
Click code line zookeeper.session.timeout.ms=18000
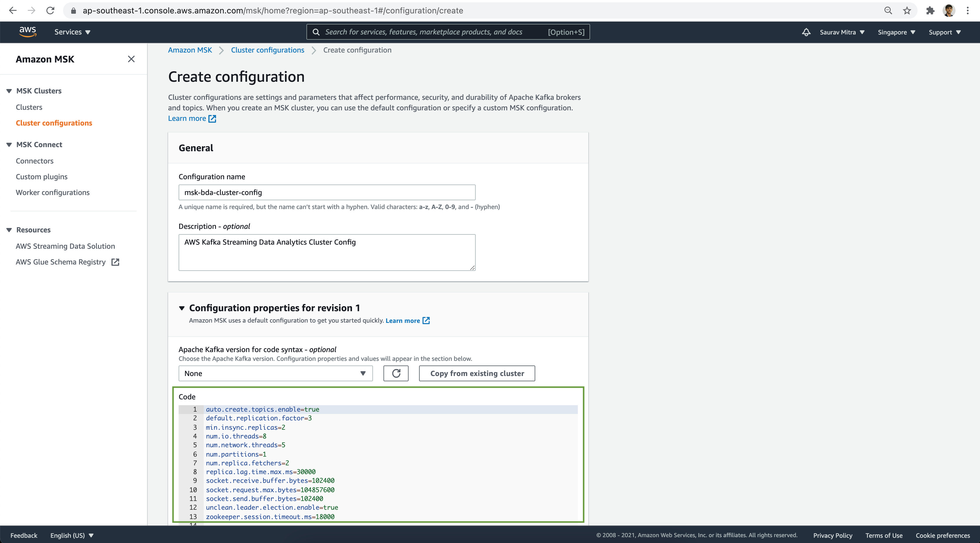point(270,517)
